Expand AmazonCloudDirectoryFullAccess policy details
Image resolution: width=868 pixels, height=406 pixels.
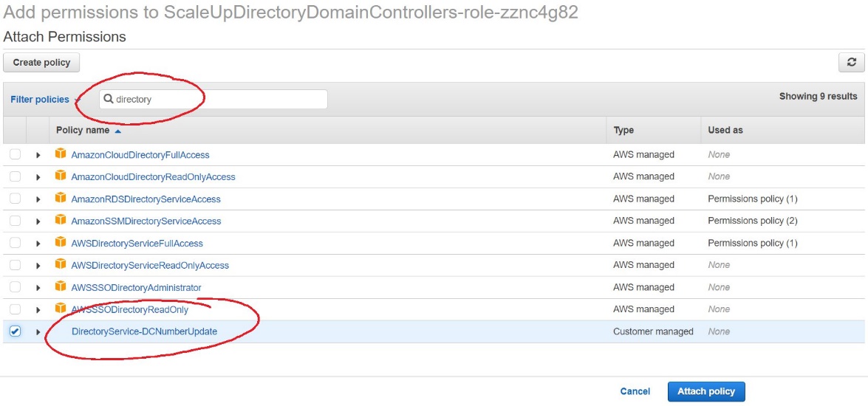38,155
